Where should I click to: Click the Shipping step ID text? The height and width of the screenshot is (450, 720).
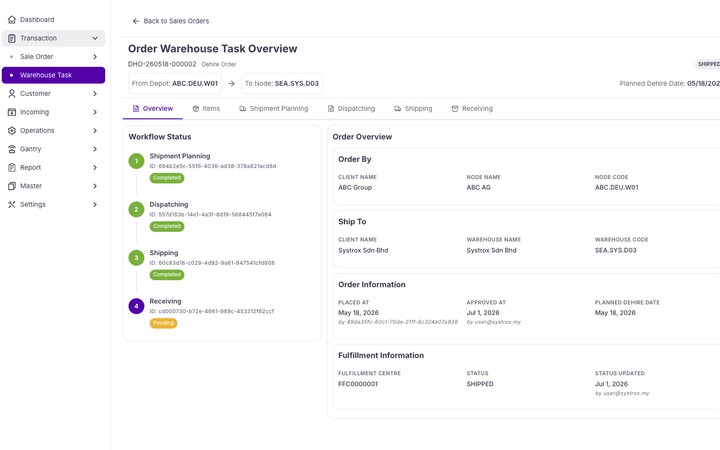point(212,263)
